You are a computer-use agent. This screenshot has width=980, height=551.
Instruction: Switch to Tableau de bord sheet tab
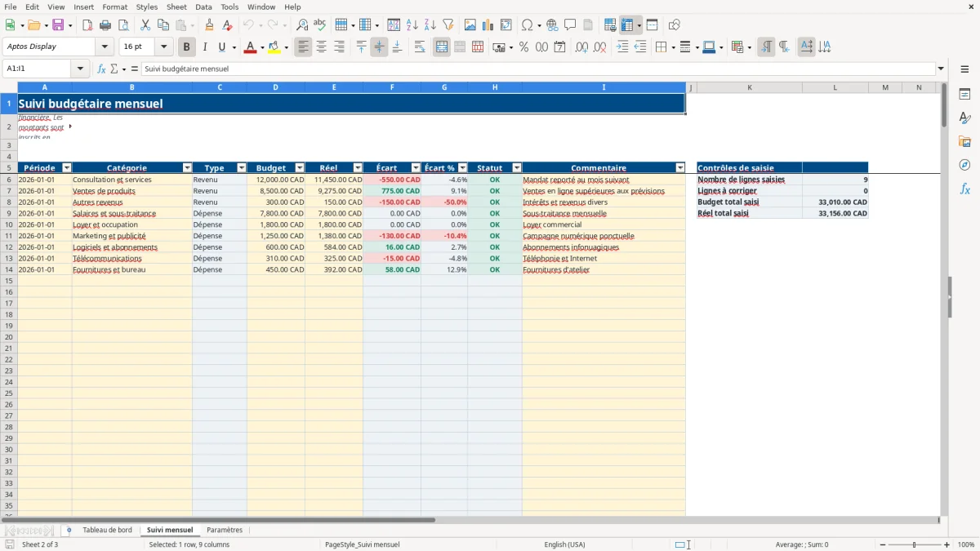pos(107,531)
